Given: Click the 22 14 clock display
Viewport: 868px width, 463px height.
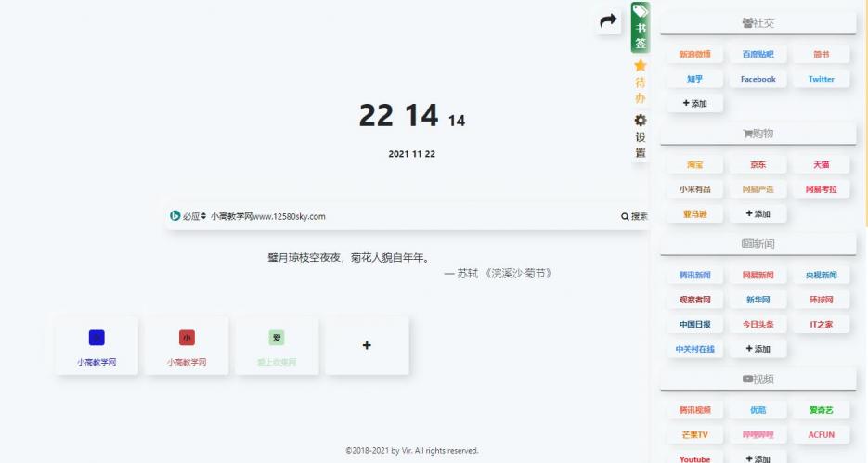Looking at the screenshot, I should pos(412,116).
